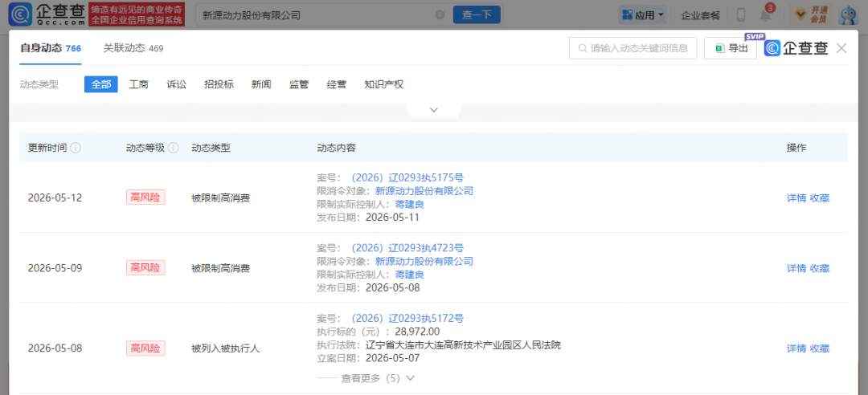This screenshot has width=868, height=395.
Task: Click the info icon beside 动态等级
Action: pyautogui.click(x=174, y=148)
